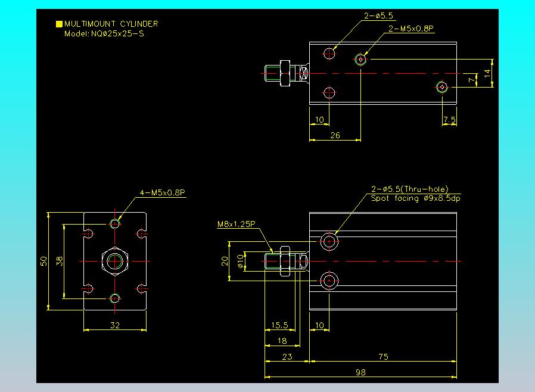Select the Model: NQø25x25-S label
Image resolution: width=535 pixels, height=392 pixels.
[104, 34]
